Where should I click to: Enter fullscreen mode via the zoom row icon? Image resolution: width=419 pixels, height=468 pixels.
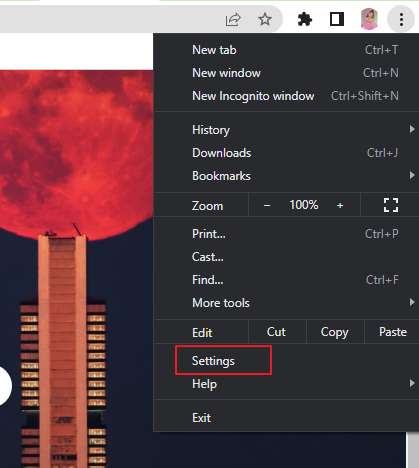pos(391,205)
